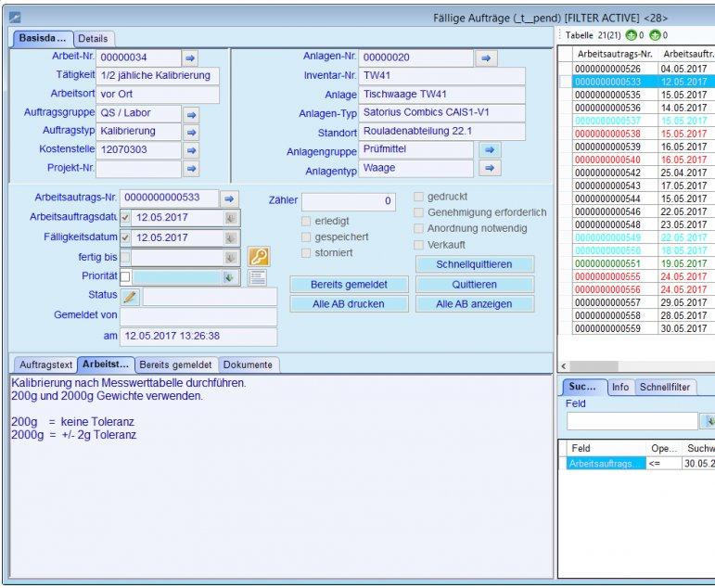Open Kostenstelle lookup via its arrow button
715x588 pixels.
click(190, 150)
